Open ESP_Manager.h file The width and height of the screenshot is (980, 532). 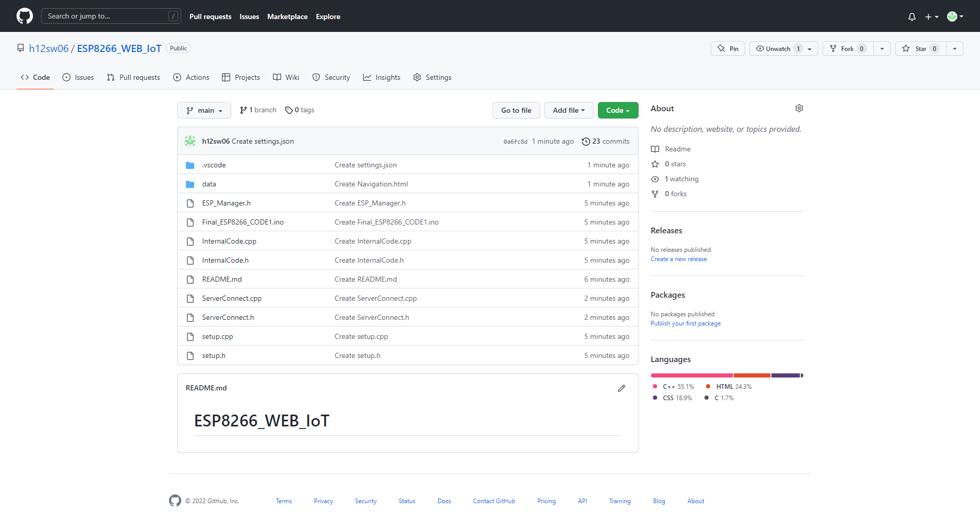click(x=226, y=203)
